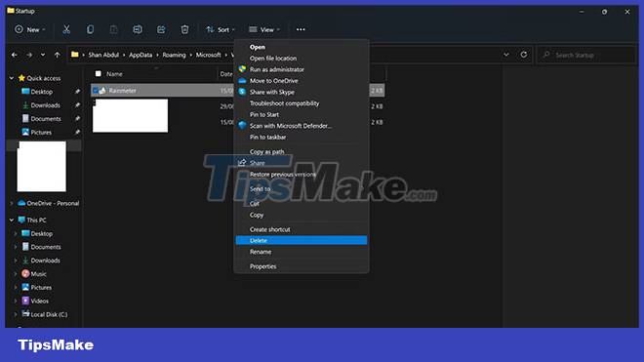
Task: Open Documents under Quick access
Action: click(46, 119)
